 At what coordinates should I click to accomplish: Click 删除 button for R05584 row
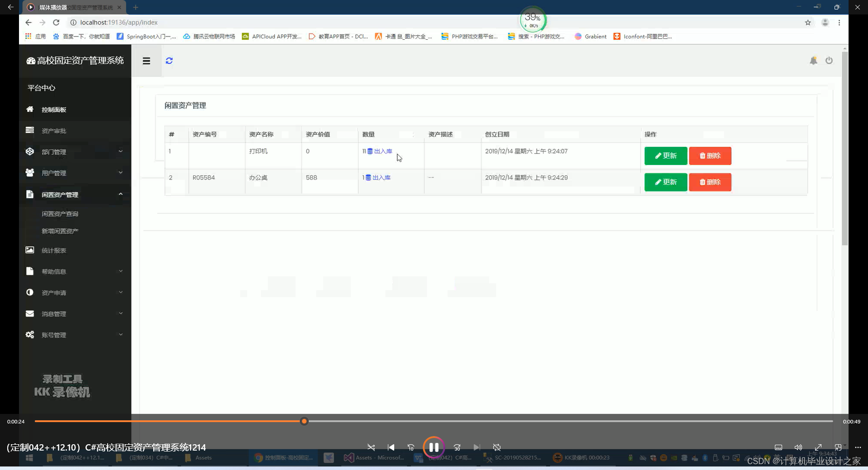click(710, 182)
